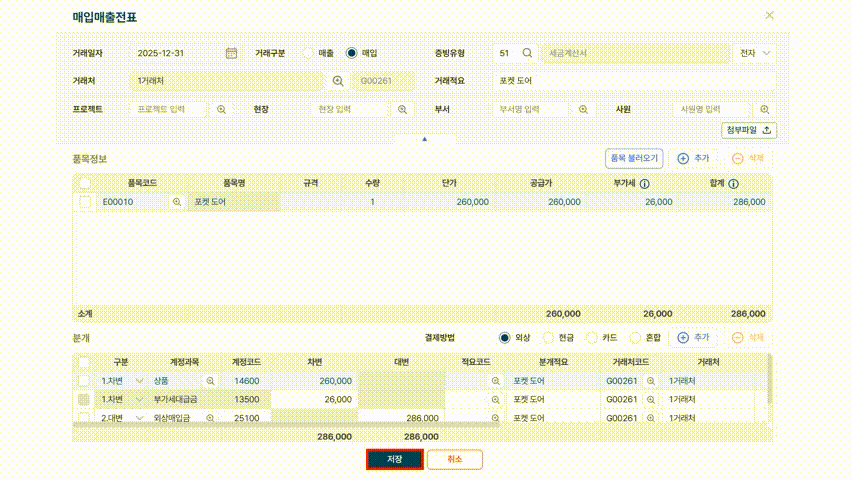852x480 pixels.
Task: Click the 첨부파일 upload button
Action: point(749,130)
